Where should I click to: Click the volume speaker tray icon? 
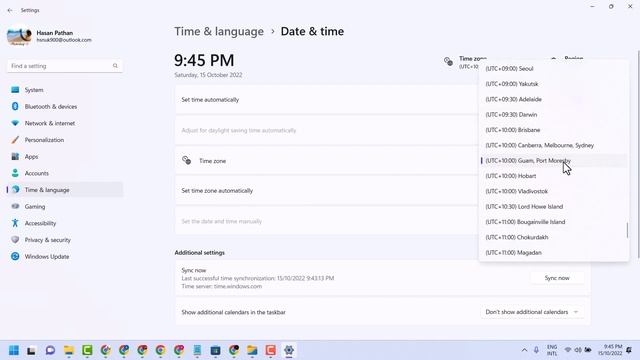[578, 350]
